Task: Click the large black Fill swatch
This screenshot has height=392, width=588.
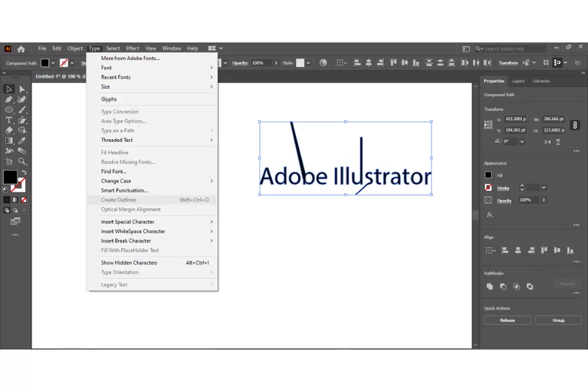Action: click(10, 176)
